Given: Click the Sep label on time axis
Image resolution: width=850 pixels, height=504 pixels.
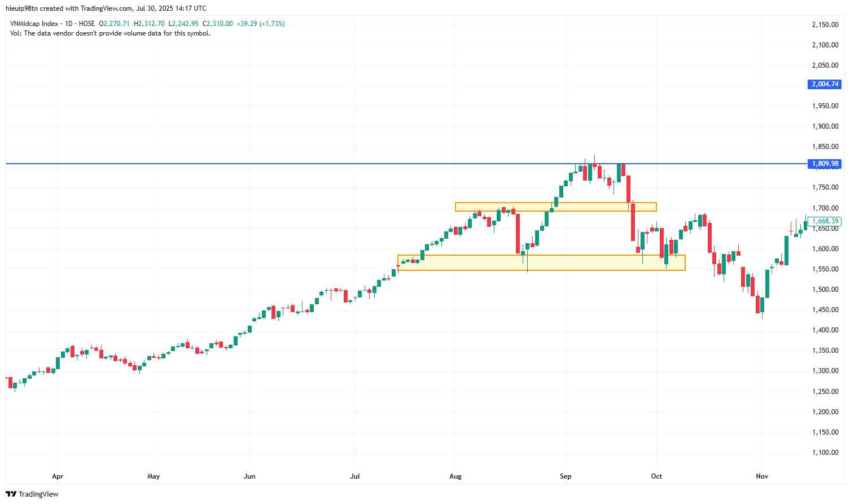Looking at the screenshot, I should click(x=566, y=476).
